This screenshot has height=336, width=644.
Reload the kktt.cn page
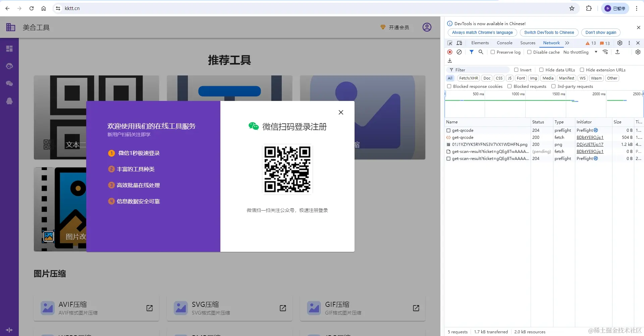[32, 8]
